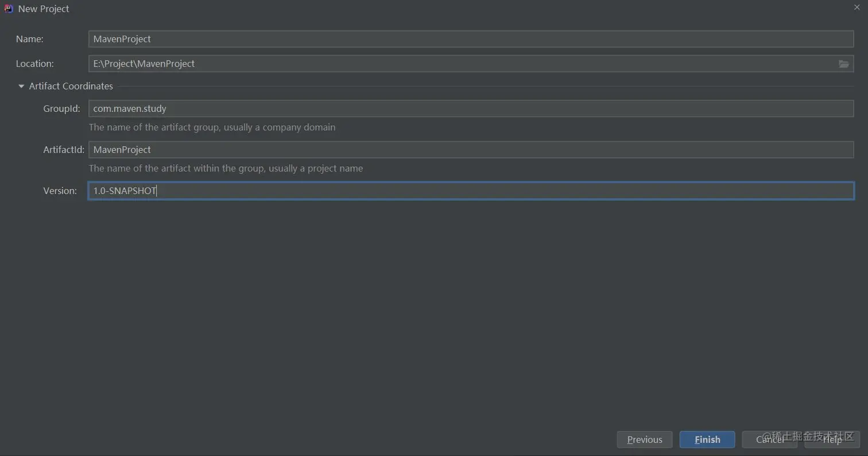This screenshot has height=456, width=868.
Task: Click into the Name input field
Action: tap(471, 39)
